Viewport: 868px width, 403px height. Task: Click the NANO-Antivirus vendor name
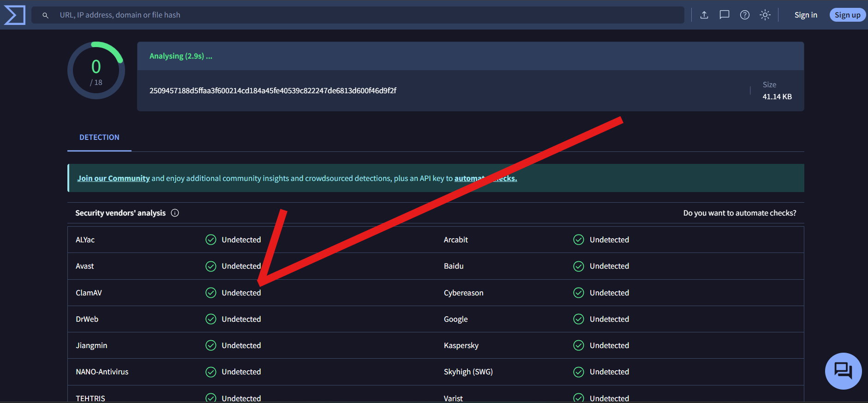[x=102, y=372]
